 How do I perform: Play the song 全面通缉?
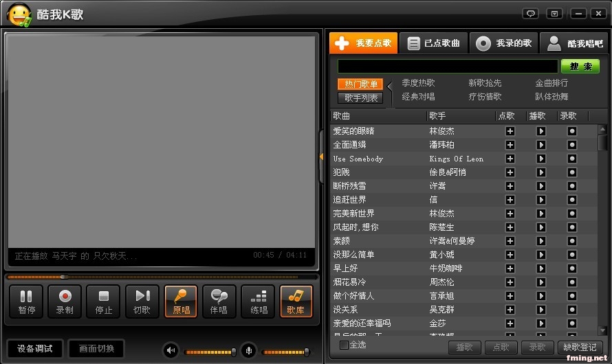(x=541, y=145)
